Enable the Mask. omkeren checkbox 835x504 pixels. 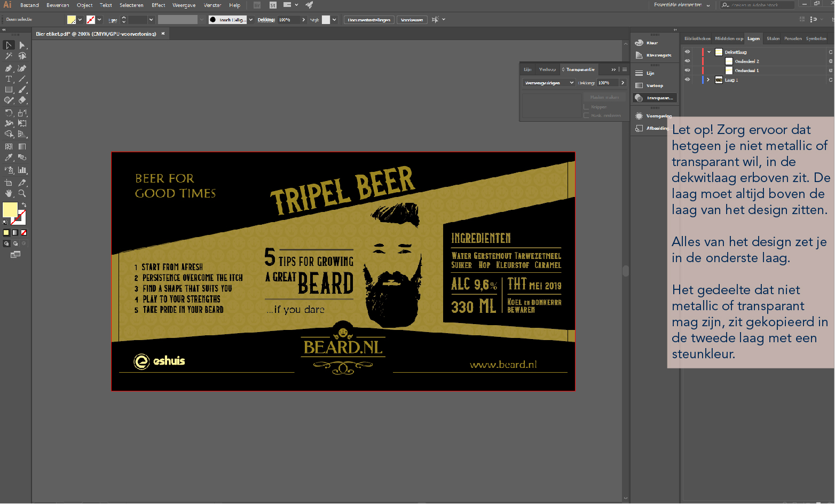(x=586, y=115)
